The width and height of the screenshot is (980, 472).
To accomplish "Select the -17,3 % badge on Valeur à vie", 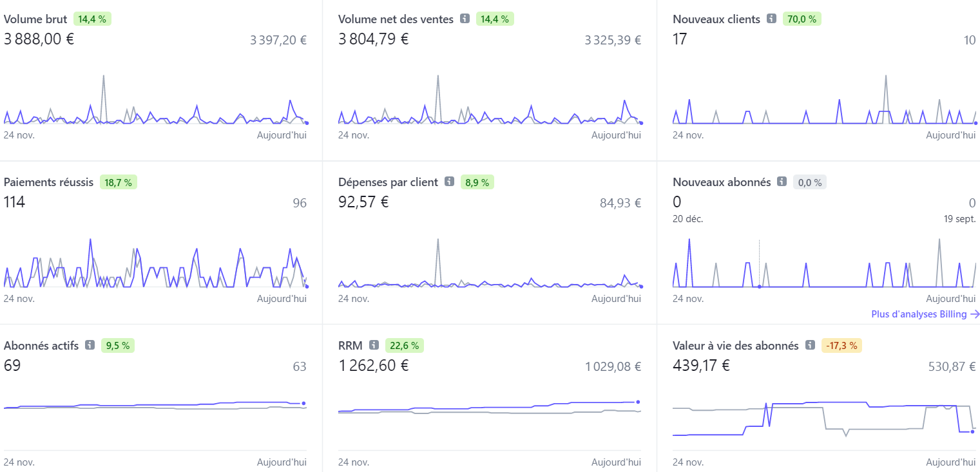I will pos(841,346).
